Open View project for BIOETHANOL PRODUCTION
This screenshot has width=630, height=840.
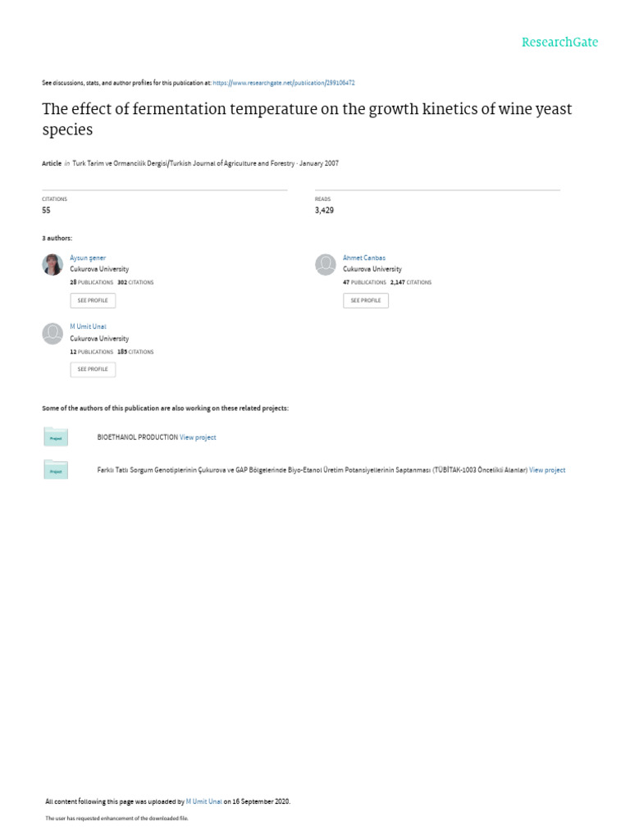point(198,437)
